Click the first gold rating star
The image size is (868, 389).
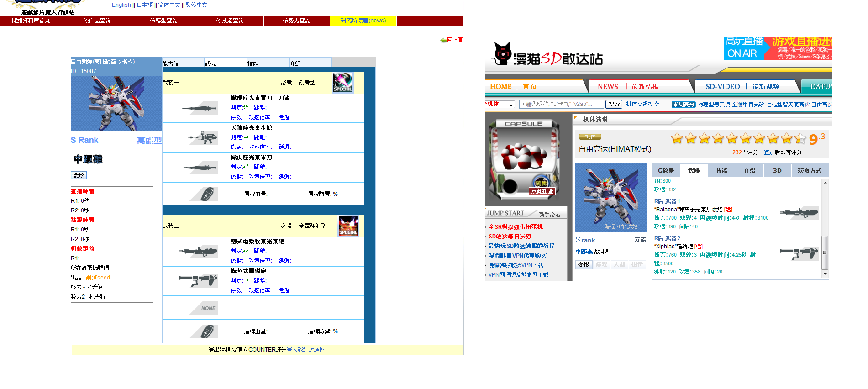677,138
